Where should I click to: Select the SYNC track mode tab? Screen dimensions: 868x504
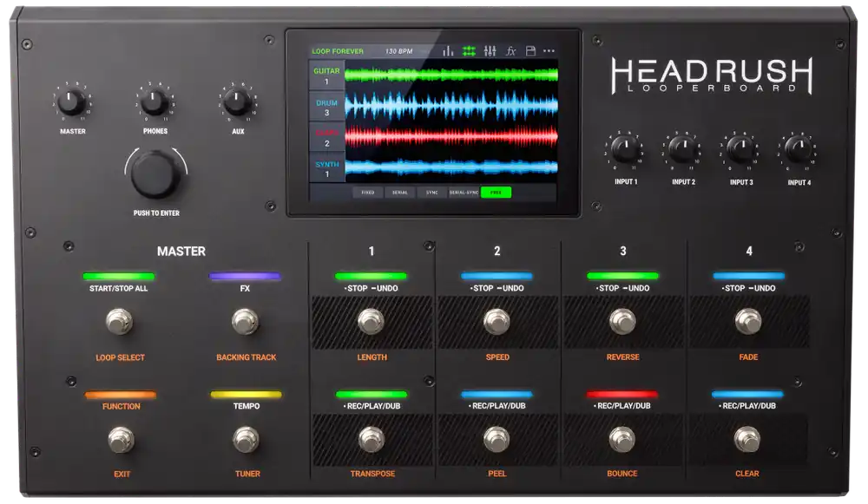click(x=431, y=193)
